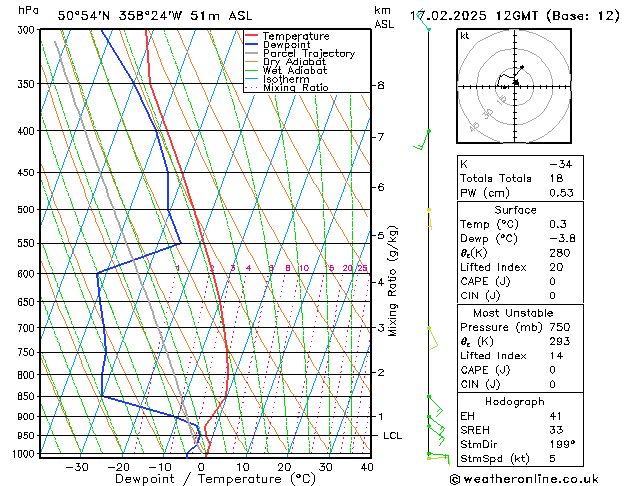Select the 'Isotherm' legend entry

[277, 79]
